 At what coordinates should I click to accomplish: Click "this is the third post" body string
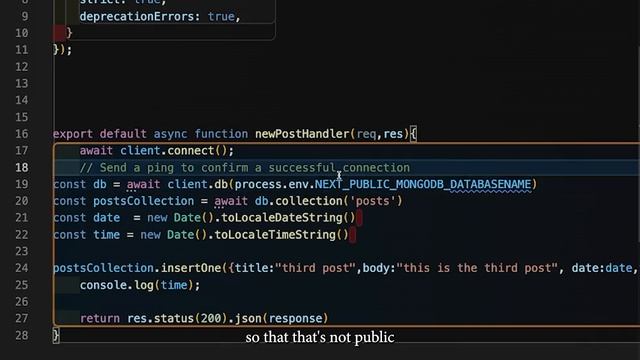(477, 268)
